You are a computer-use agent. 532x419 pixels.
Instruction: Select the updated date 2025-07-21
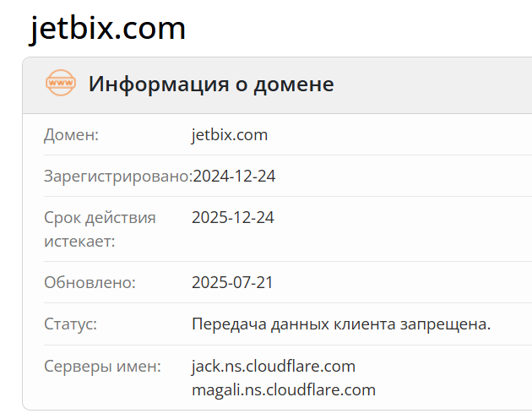pyautogui.click(x=232, y=282)
